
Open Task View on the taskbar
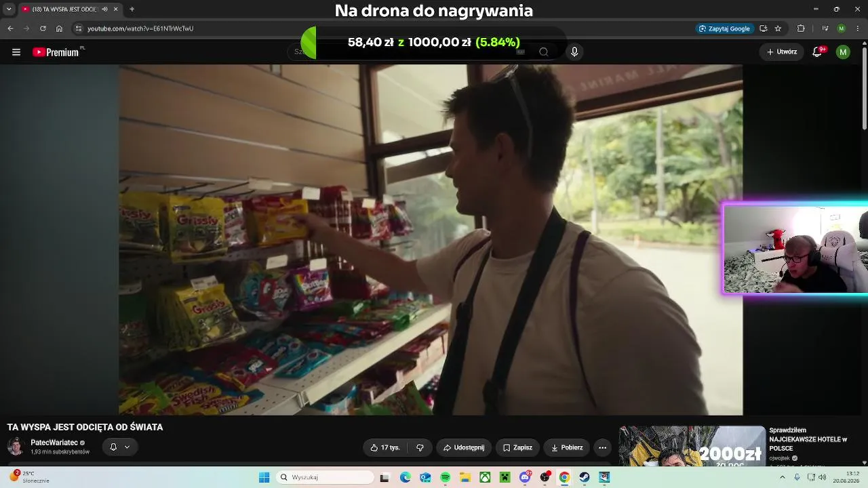pyautogui.click(x=385, y=477)
